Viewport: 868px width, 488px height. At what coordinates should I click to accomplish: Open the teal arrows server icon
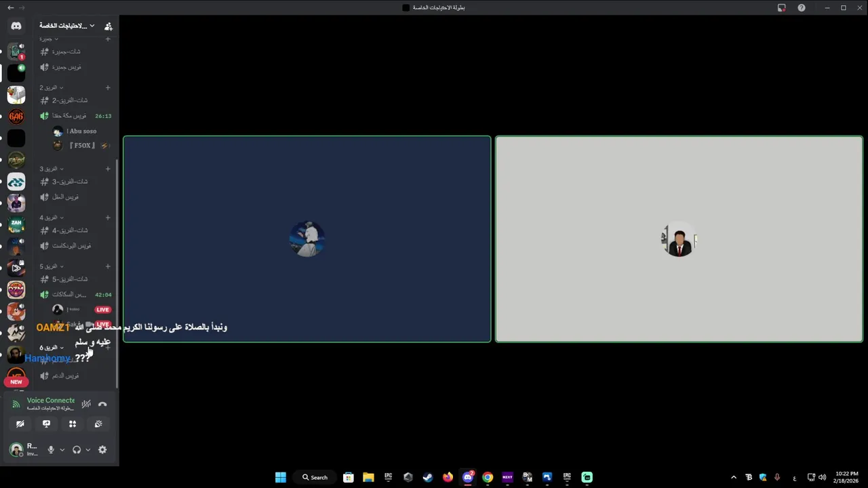tap(16, 182)
